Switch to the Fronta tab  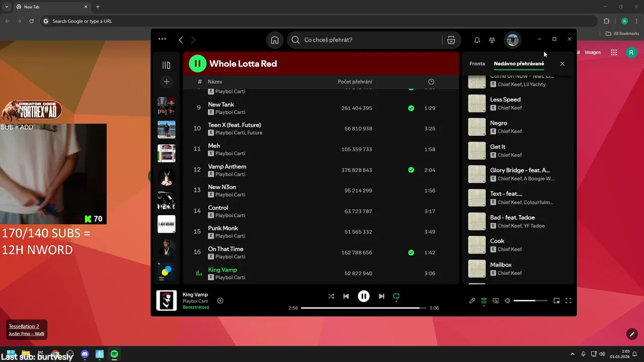(x=477, y=64)
